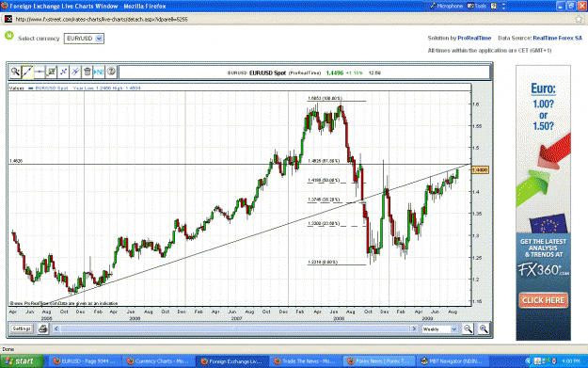Select the trend line drawing tool
588x368 pixels.
tap(27, 72)
